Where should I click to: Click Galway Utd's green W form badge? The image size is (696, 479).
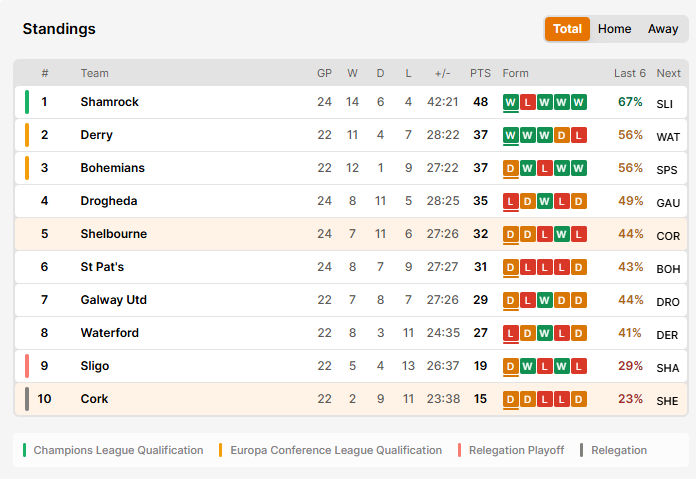click(x=544, y=300)
